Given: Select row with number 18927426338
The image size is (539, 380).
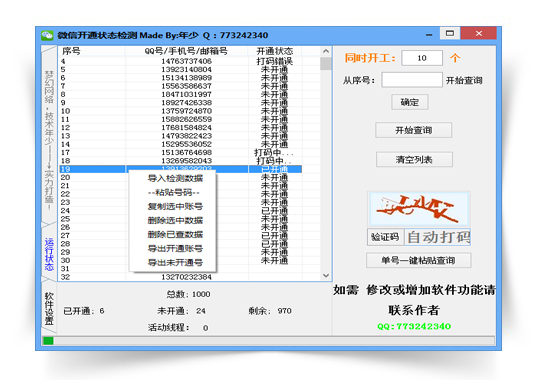Looking at the screenshot, I should point(180,102).
